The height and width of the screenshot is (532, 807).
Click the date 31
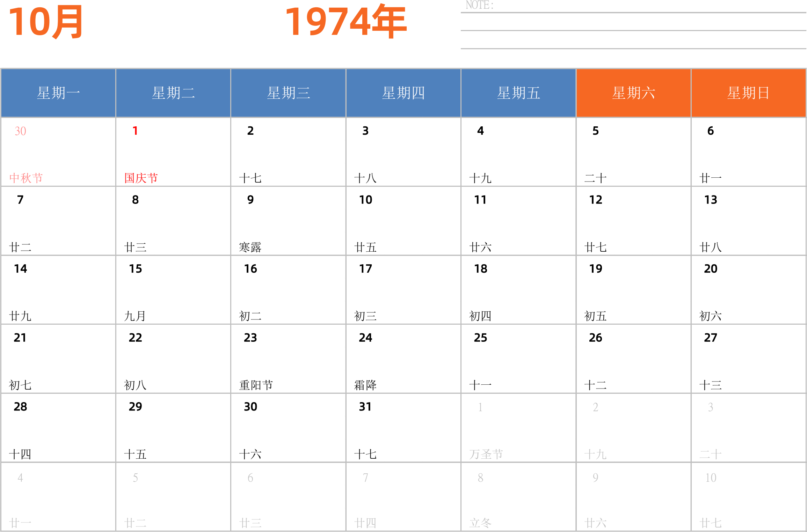[x=365, y=406]
